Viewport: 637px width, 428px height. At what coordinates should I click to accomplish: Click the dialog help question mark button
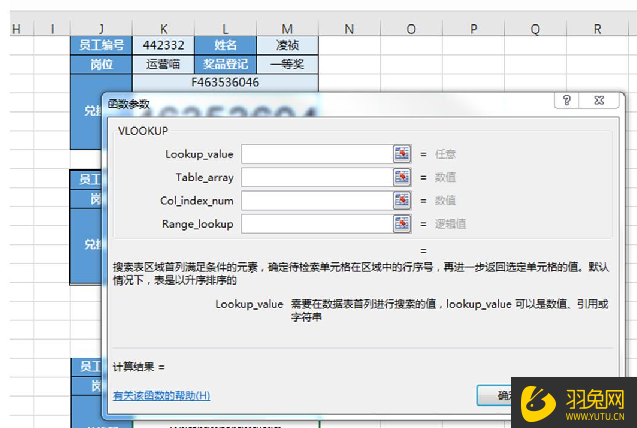[567, 100]
